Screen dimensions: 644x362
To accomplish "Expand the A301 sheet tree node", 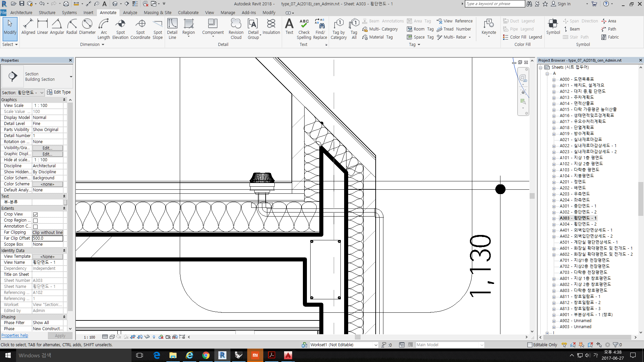I will click(x=554, y=206).
